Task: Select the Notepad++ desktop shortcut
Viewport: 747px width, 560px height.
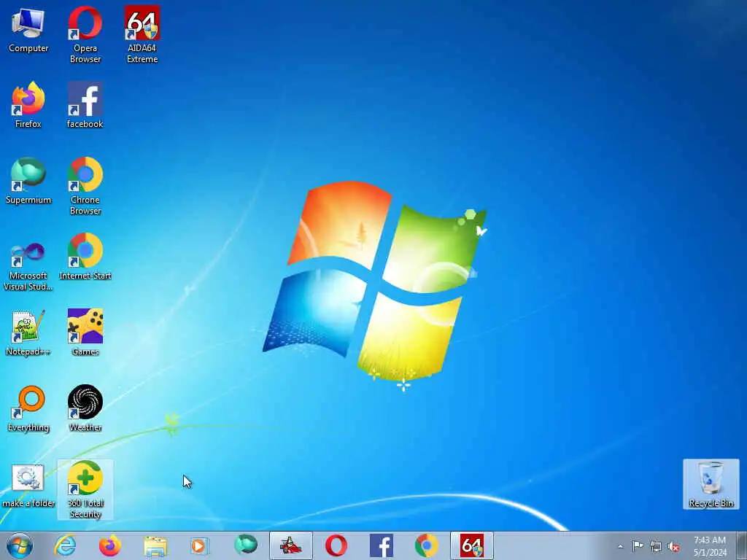Action: coord(28,332)
